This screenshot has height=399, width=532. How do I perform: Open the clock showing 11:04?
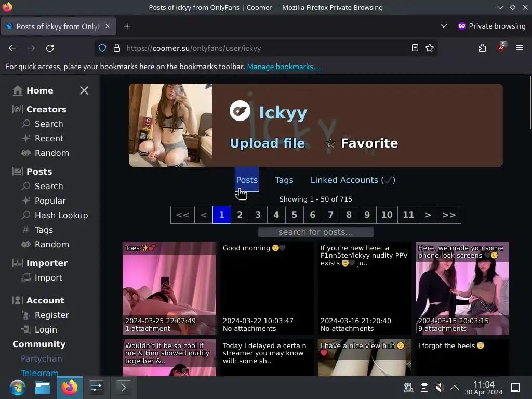(x=484, y=388)
